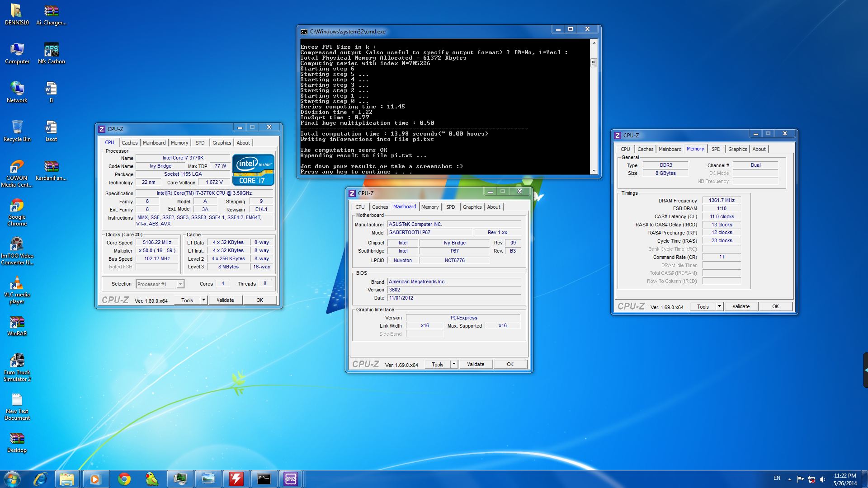This screenshot has height=488, width=868.
Task: Switch to the CPU-Z taskbar button
Action: (x=291, y=479)
